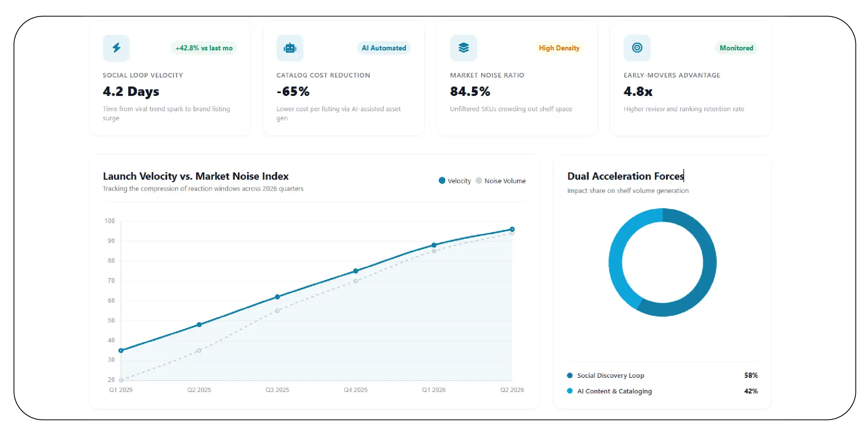Click the Social Discovery Loop legend dot
This screenshot has height=431, width=868.
tap(570, 375)
